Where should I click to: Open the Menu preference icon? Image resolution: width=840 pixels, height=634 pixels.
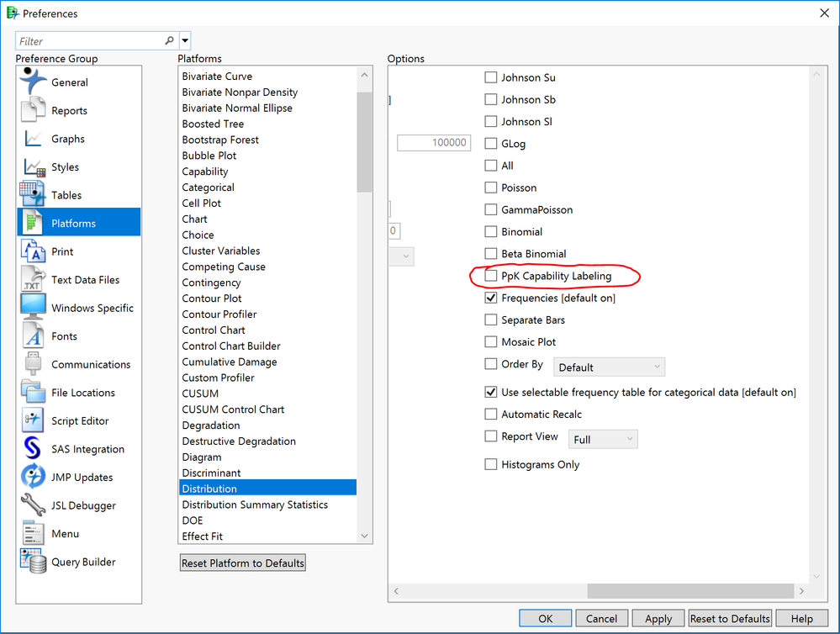click(33, 533)
